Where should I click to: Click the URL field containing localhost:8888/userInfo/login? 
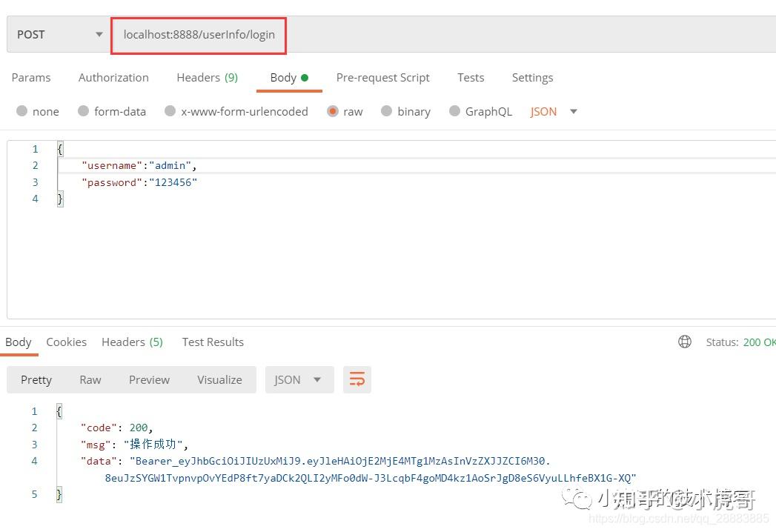pos(198,34)
